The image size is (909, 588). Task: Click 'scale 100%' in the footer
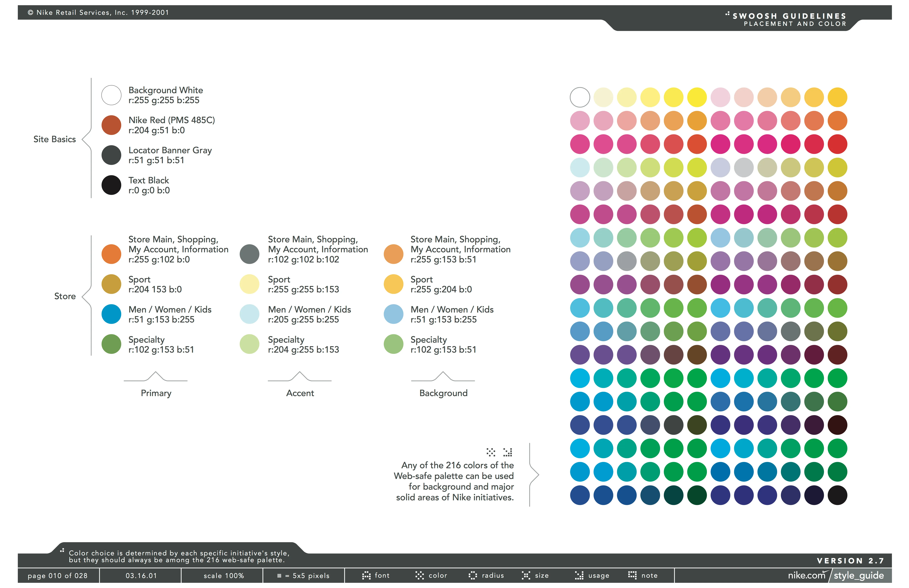[x=224, y=576]
